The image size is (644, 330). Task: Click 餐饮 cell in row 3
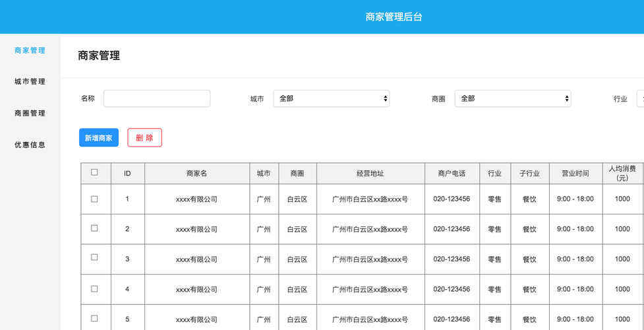click(x=529, y=259)
